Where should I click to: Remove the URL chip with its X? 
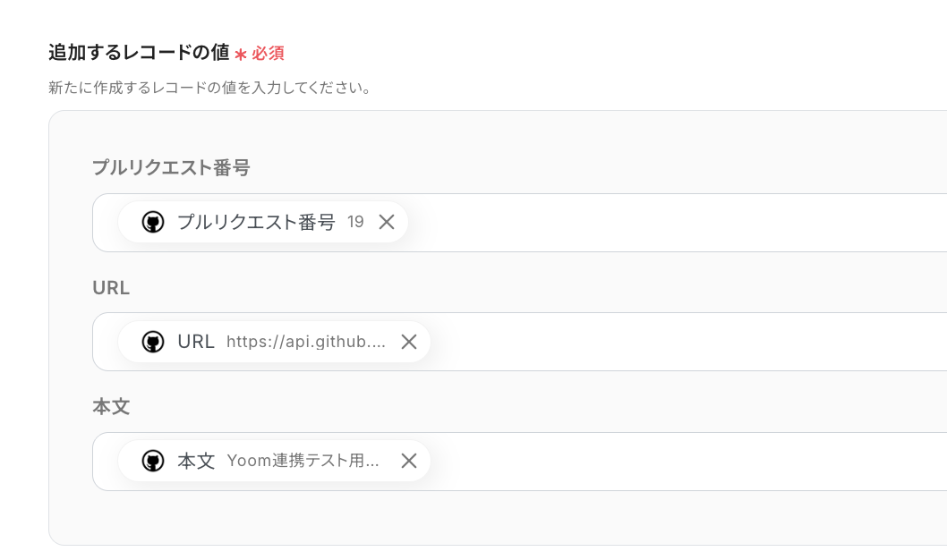click(409, 342)
